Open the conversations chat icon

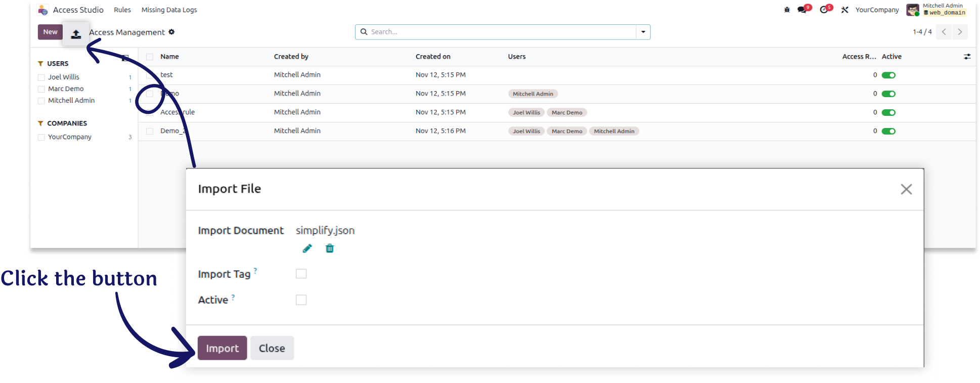tap(803, 9)
